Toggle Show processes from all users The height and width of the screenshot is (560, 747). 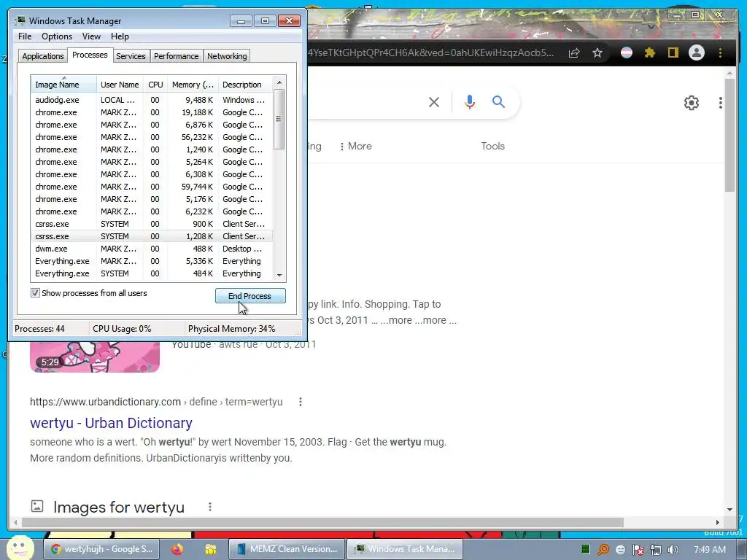click(35, 293)
